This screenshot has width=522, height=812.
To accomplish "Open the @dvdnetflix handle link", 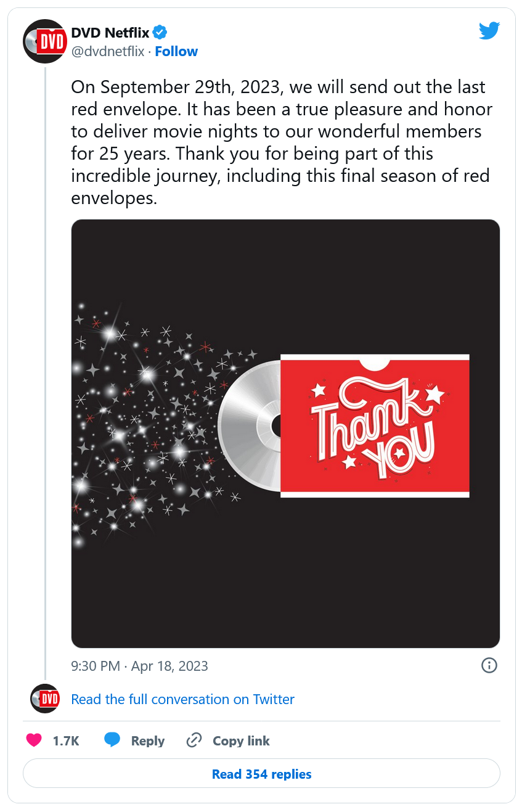I will click(x=108, y=52).
